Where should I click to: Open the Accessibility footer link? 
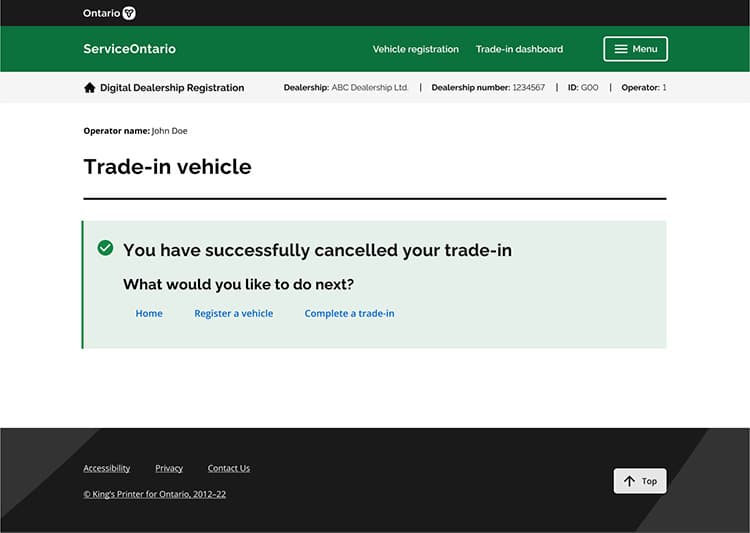106,468
